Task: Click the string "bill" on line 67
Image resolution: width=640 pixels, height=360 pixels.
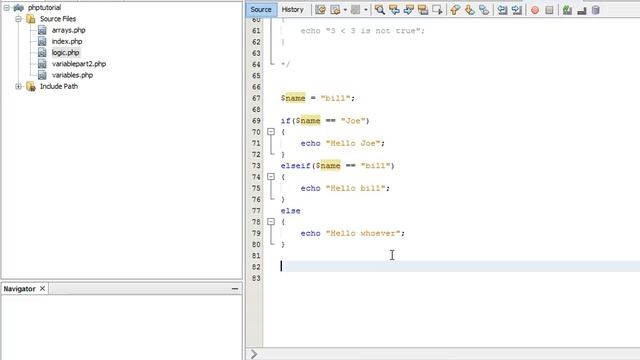Action: point(336,98)
